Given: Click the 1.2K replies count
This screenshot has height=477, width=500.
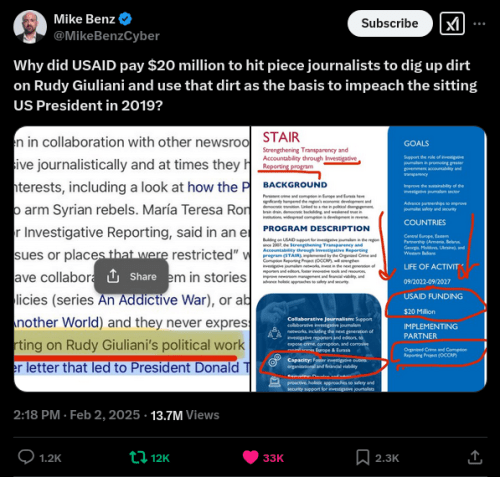Looking at the screenshot, I should tap(50, 458).
